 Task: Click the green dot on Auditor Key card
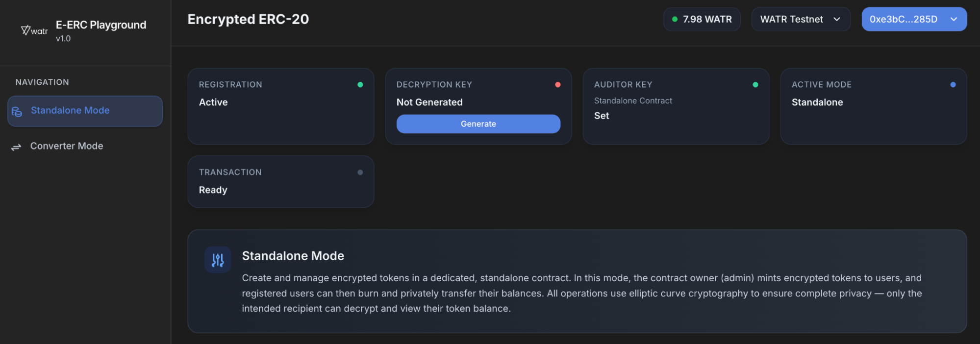click(756, 84)
